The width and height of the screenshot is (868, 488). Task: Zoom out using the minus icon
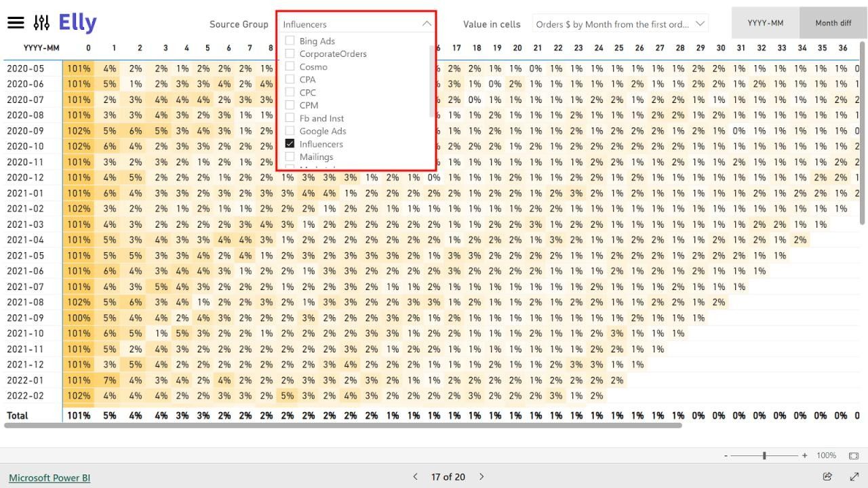(726, 455)
